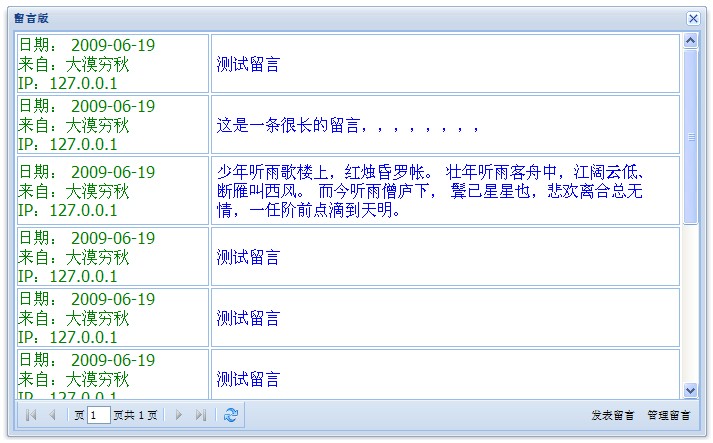Click the vertical scrollbar thumb
This screenshot has width=713, height=443.
690,136
